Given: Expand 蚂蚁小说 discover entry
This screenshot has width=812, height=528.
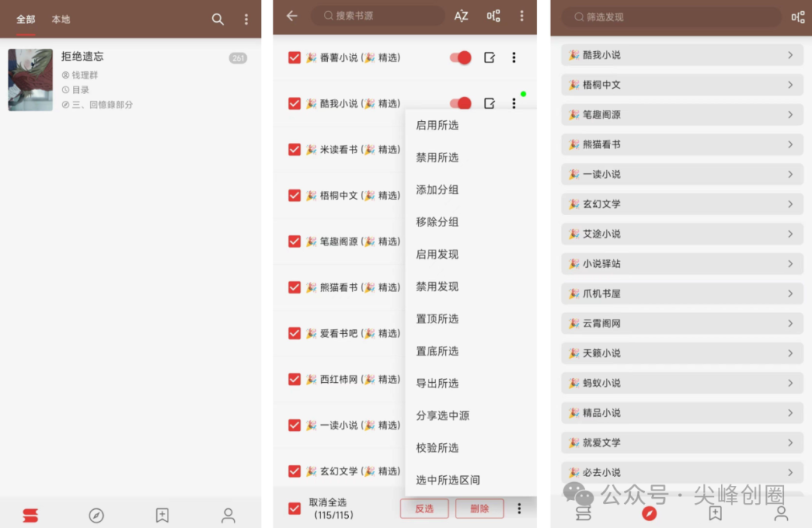Looking at the screenshot, I should (682, 383).
